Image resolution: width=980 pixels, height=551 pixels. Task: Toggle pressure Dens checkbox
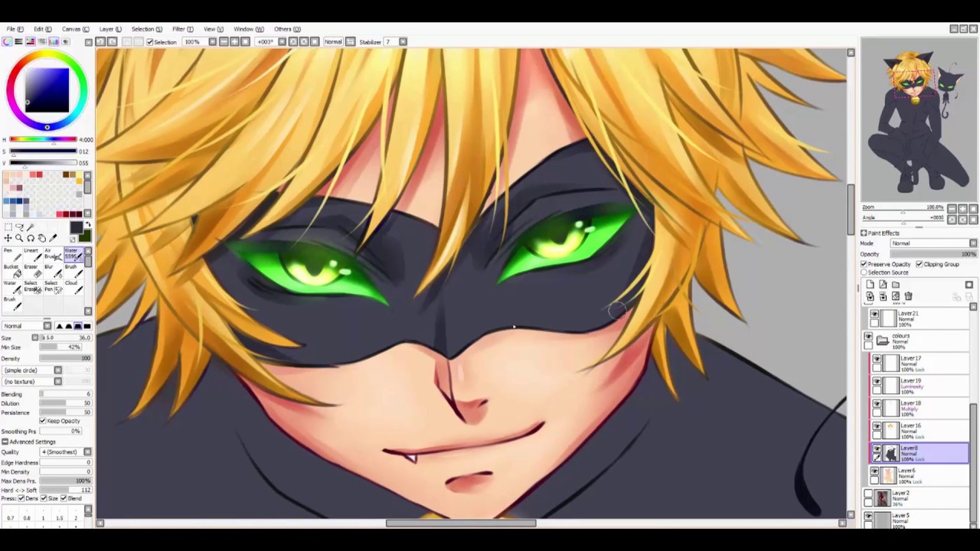(22, 498)
